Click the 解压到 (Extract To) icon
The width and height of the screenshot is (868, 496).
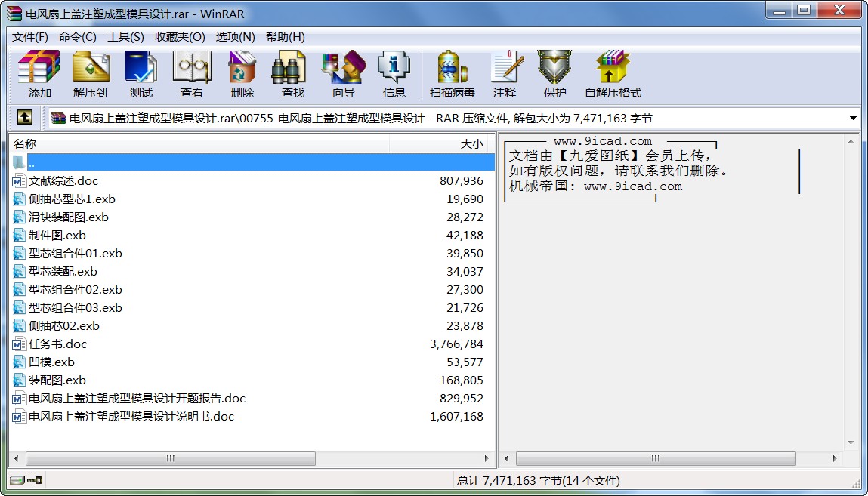pos(90,74)
